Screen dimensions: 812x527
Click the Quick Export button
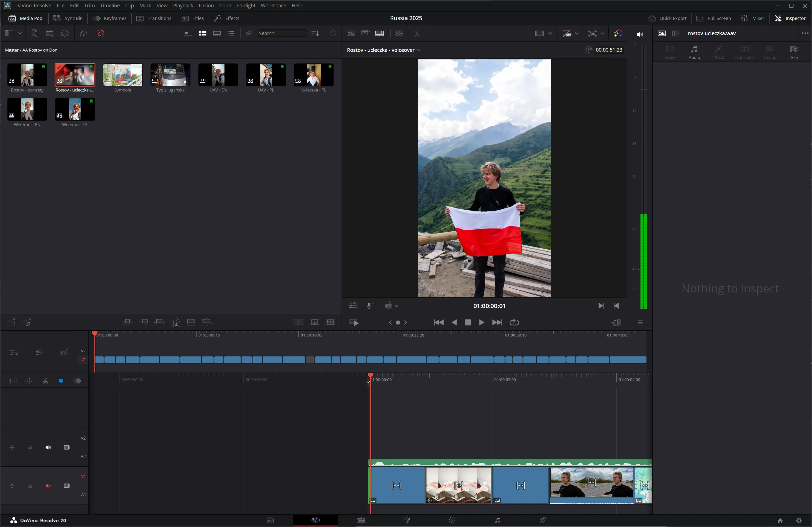click(667, 18)
